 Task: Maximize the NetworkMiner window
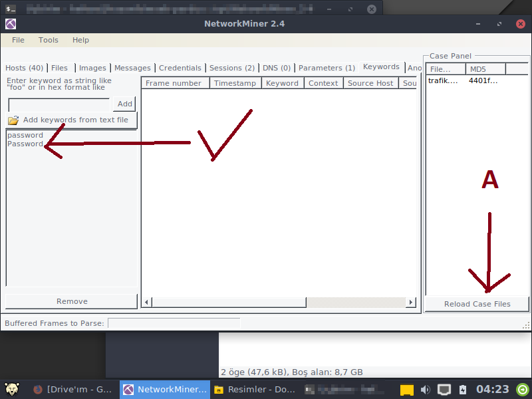tap(499, 24)
